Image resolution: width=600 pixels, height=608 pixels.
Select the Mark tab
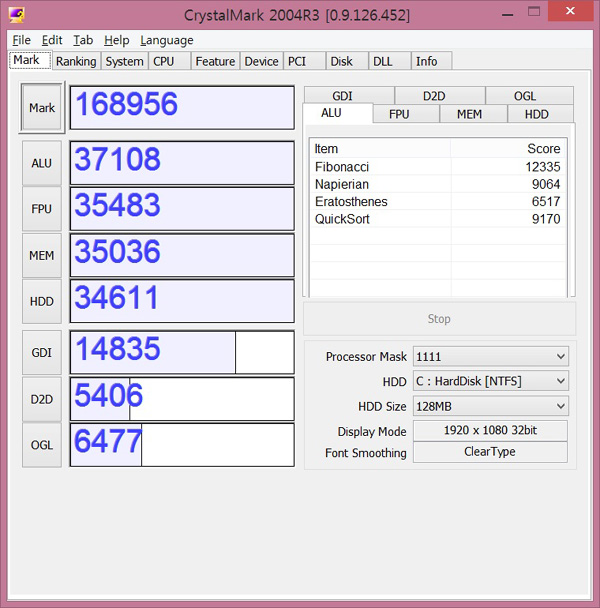tap(30, 60)
